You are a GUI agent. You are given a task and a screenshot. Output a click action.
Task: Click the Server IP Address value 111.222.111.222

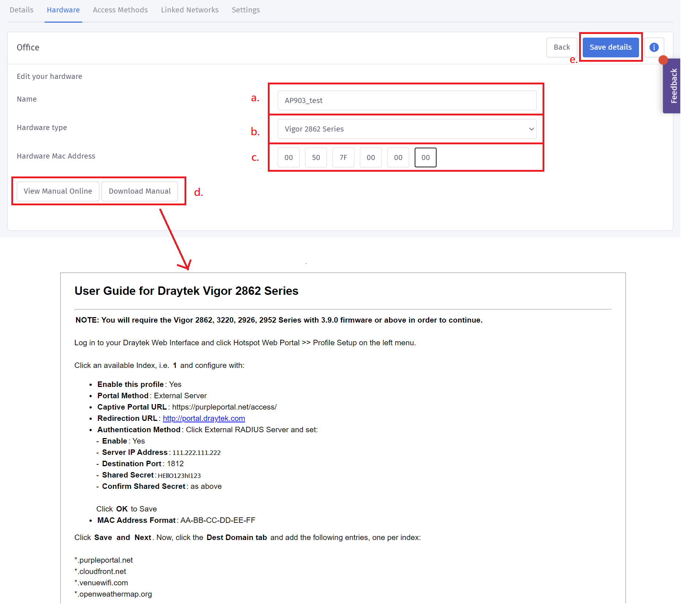[x=197, y=453]
